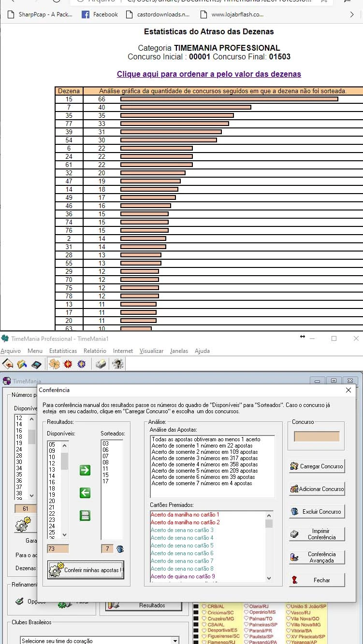The width and height of the screenshot is (363, 644).
Task: Click the Concurso input field
Action: tap(317, 436)
